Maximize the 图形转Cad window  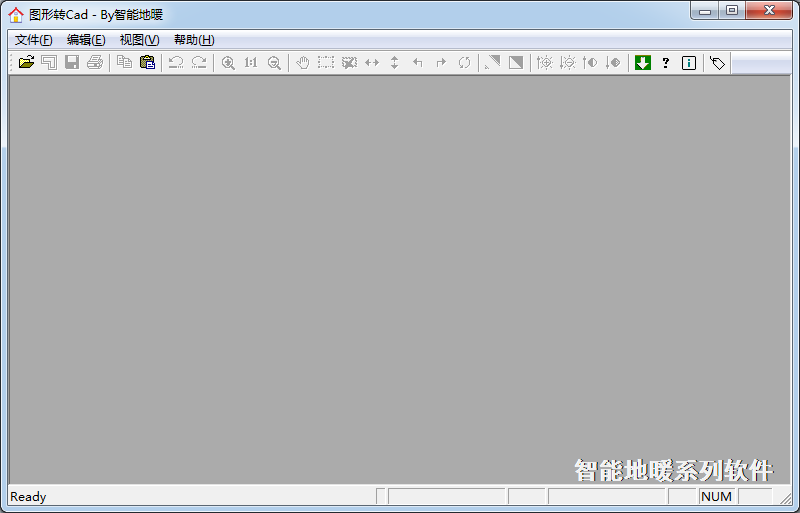click(732, 10)
